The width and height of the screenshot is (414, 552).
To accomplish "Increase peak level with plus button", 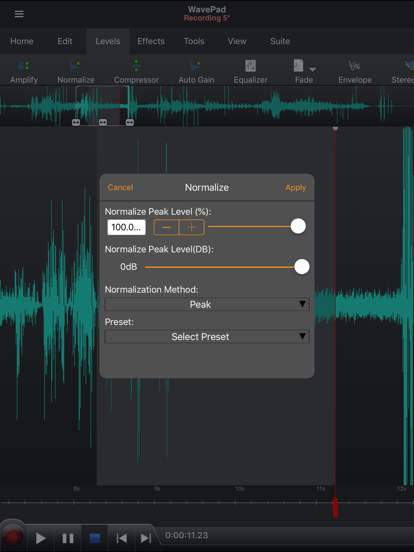I will [192, 227].
